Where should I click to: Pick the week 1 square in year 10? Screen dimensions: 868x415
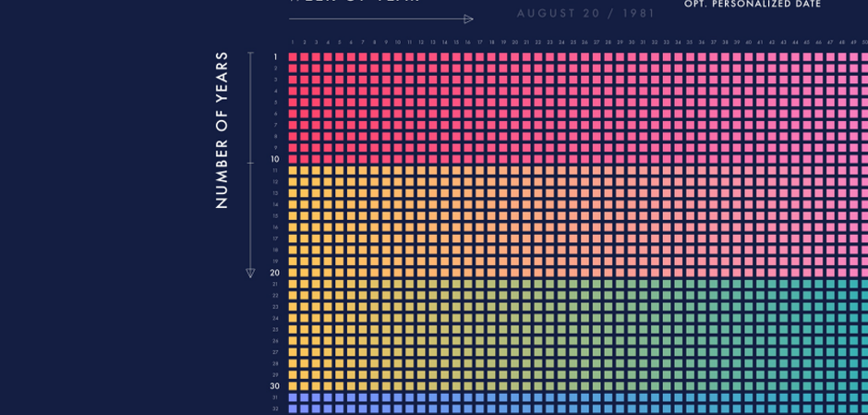coord(293,159)
